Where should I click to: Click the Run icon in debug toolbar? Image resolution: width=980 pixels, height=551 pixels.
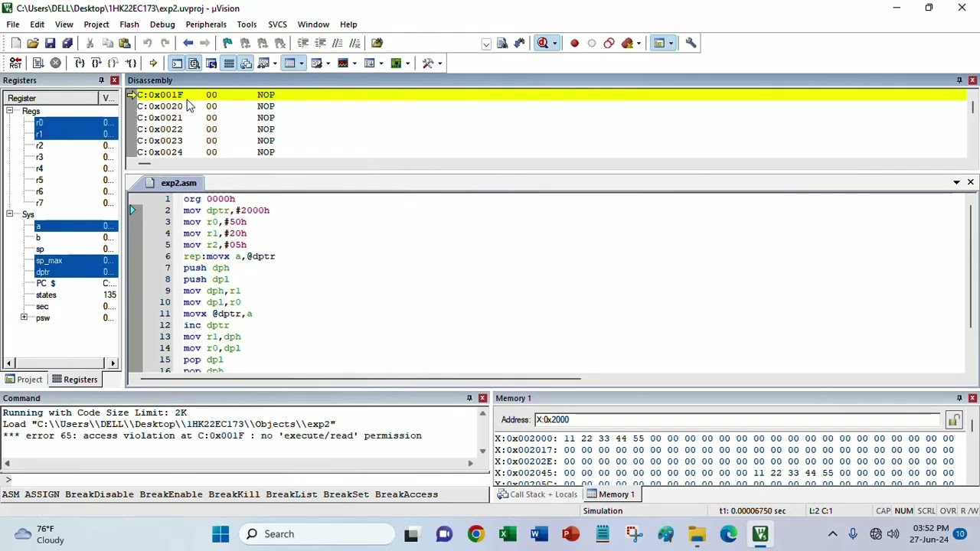tap(38, 63)
